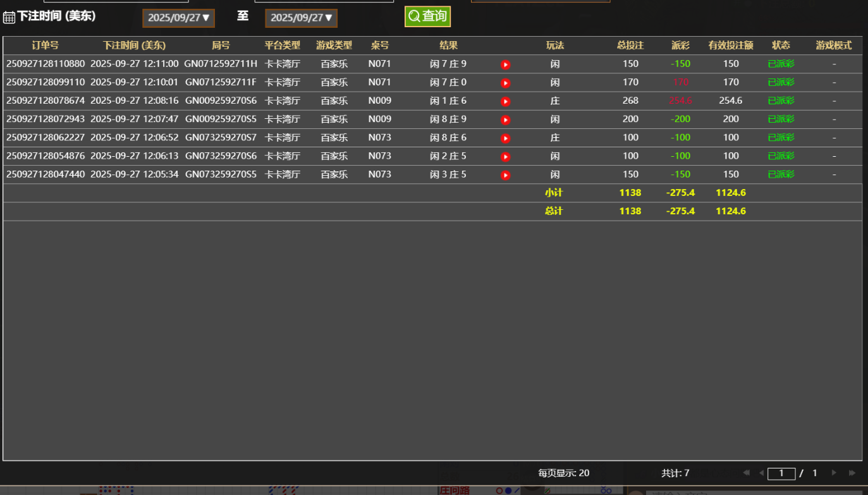The width and height of the screenshot is (868, 495).
Task: Click the 总投注 column header
Action: click(630, 46)
